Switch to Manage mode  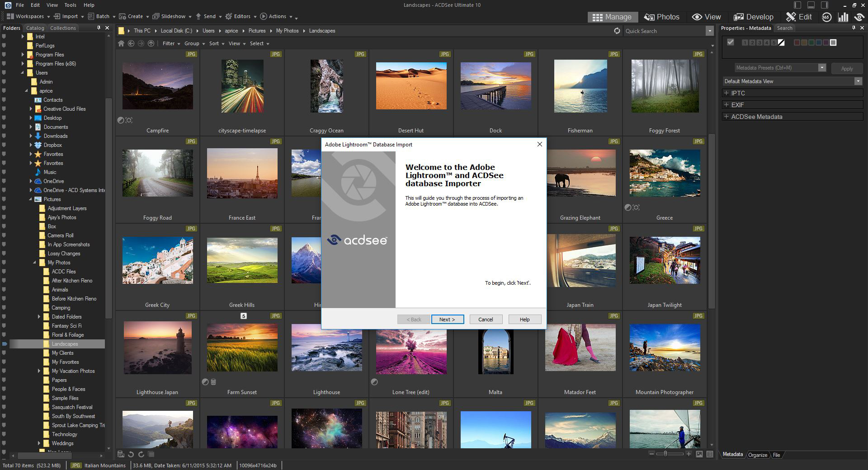pyautogui.click(x=612, y=17)
